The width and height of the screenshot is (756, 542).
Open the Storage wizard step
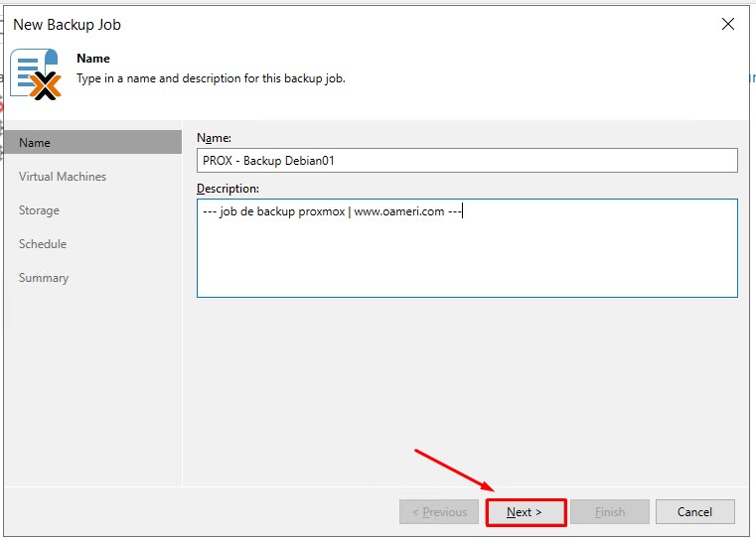coord(39,210)
